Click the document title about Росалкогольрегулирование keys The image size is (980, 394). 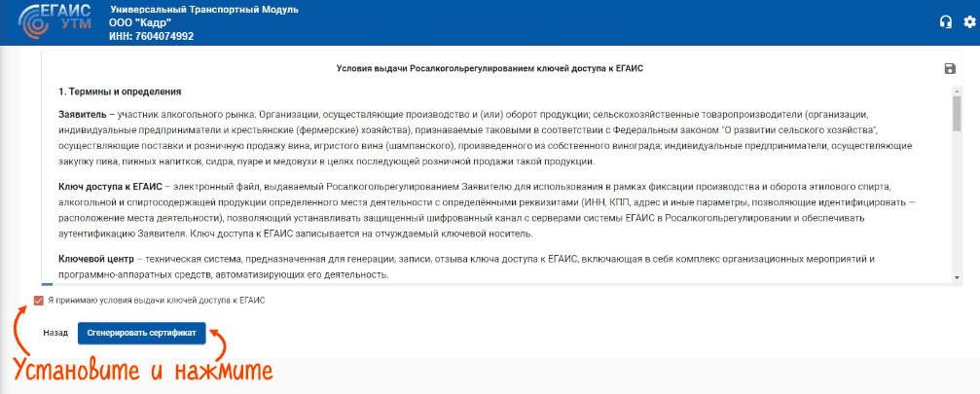pyautogui.click(x=490, y=69)
